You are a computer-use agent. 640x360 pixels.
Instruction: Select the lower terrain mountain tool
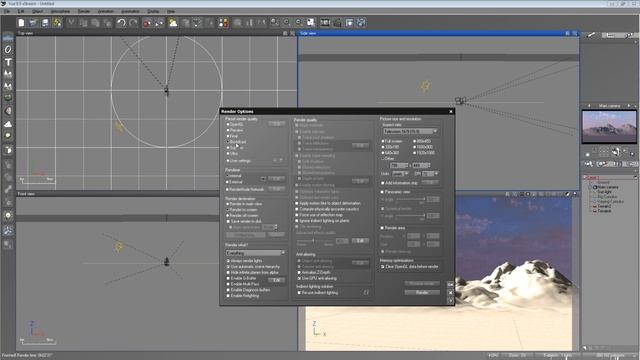tap(8, 86)
